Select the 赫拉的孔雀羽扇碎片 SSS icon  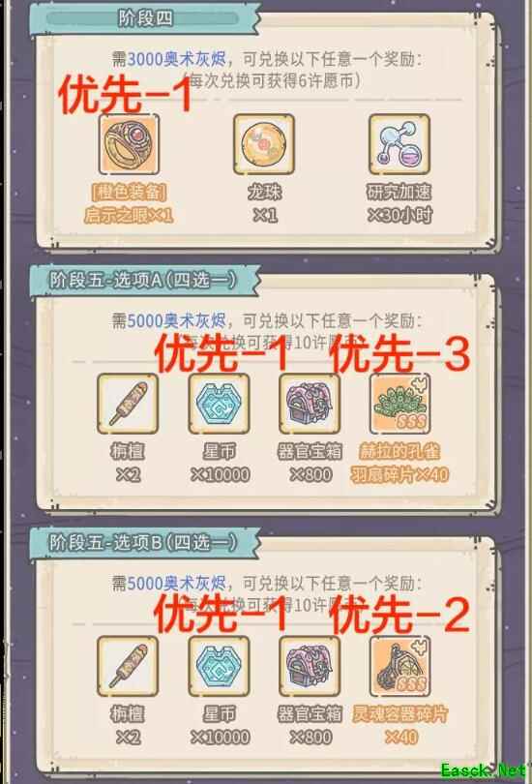[x=399, y=404]
